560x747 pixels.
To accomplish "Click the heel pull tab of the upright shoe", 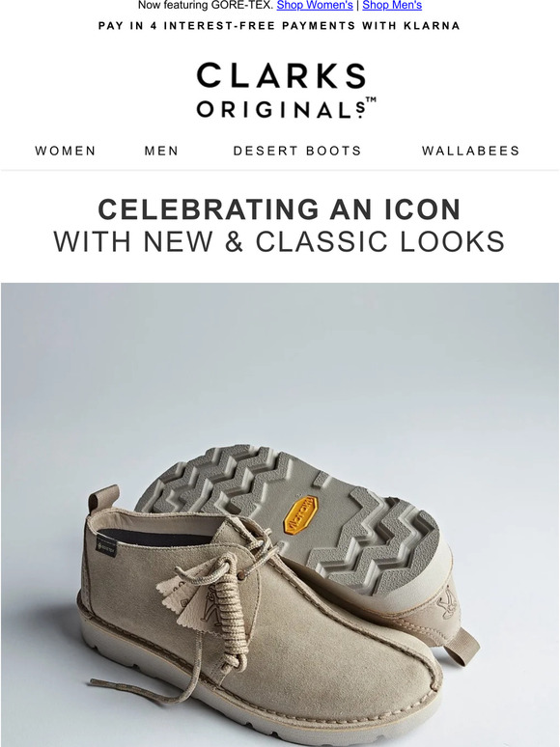I will tap(99, 497).
